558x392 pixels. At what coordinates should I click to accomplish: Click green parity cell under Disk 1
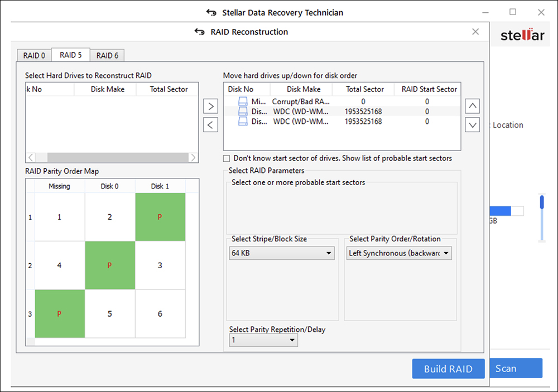[160, 217]
